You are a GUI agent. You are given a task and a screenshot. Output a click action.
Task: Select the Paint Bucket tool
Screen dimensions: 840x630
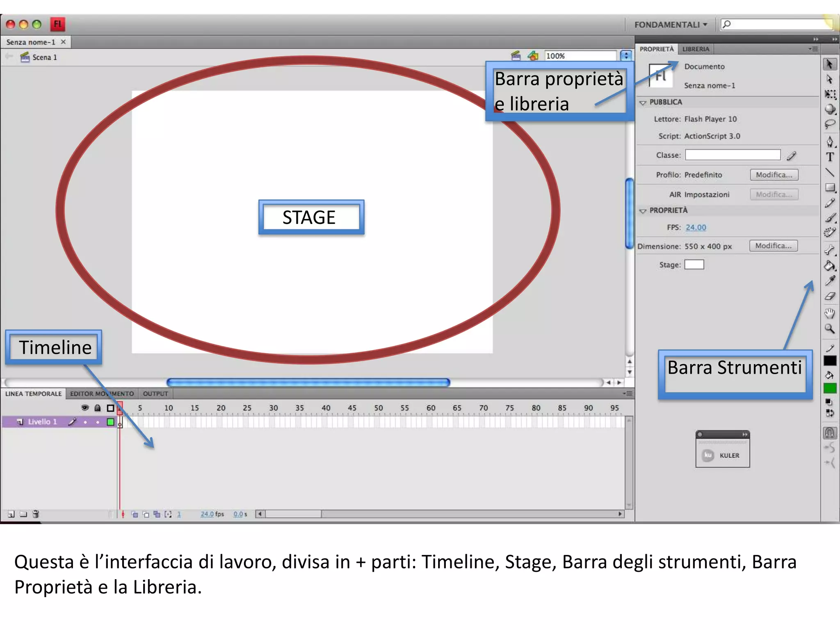click(x=830, y=266)
